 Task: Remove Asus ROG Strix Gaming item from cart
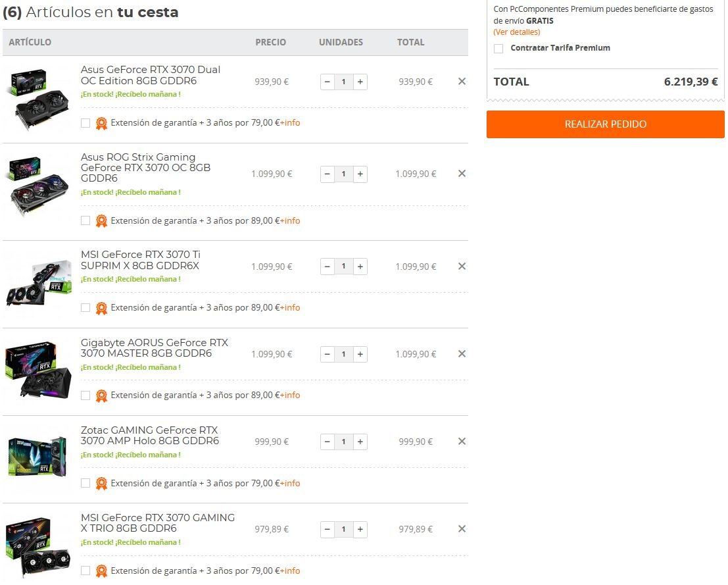(462, 173)
